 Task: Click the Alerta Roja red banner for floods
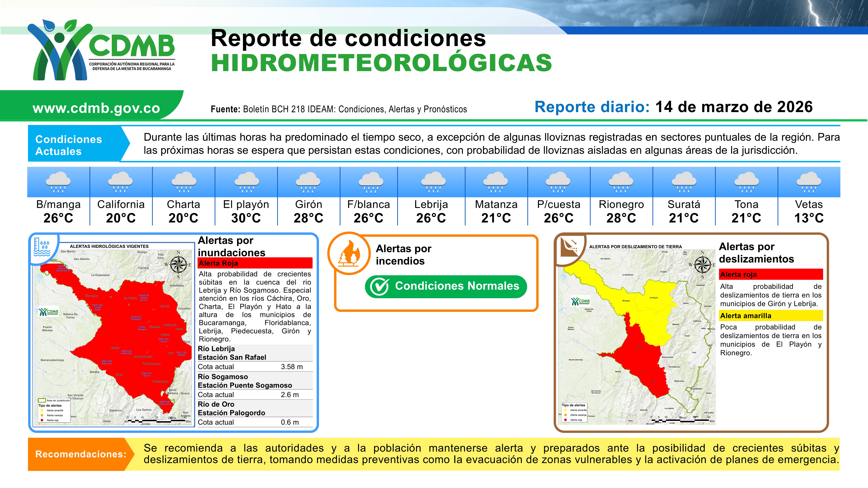coord(255,263)
